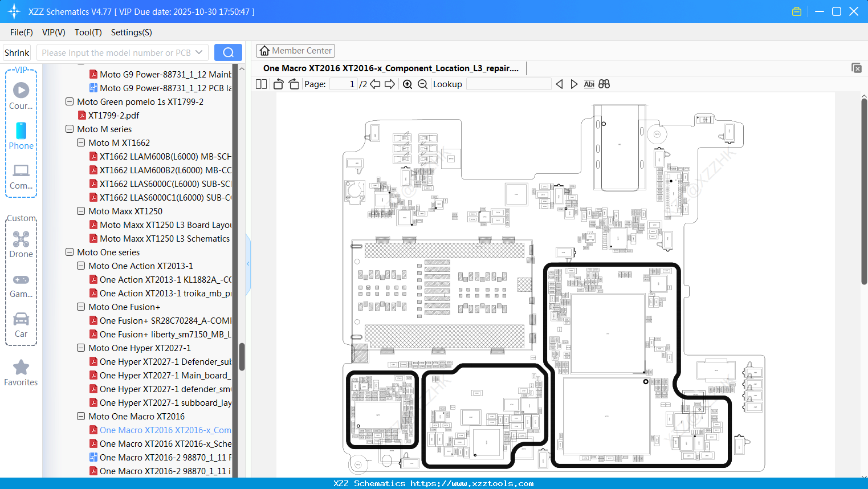
Task: Click the page number input box
Action: pos(343,84)
